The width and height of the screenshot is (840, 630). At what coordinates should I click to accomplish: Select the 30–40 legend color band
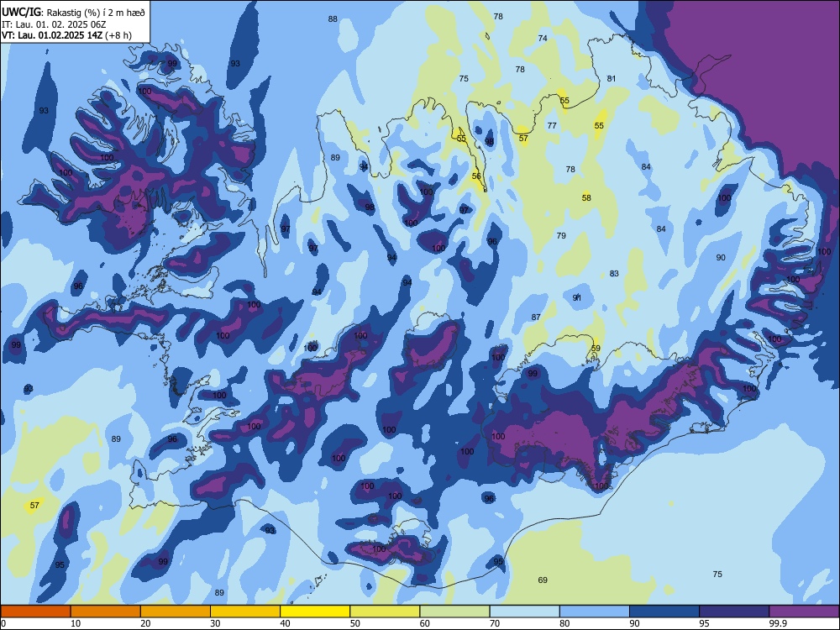(245, 612)
